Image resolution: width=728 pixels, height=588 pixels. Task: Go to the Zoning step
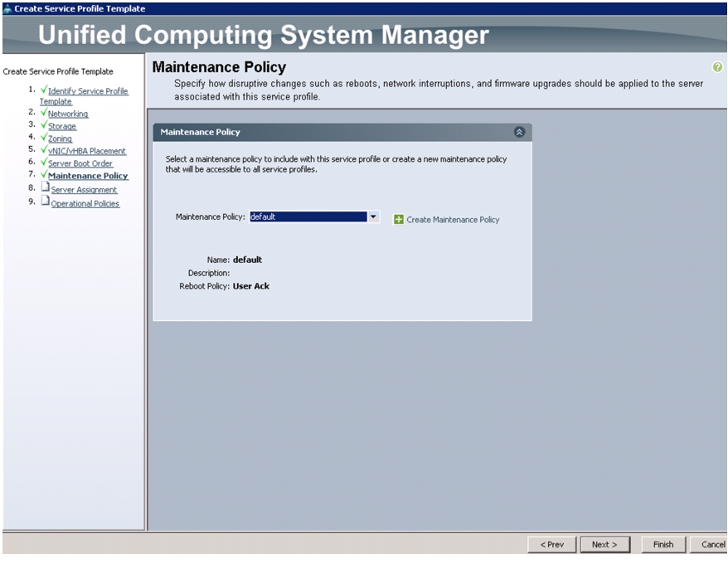60,138
